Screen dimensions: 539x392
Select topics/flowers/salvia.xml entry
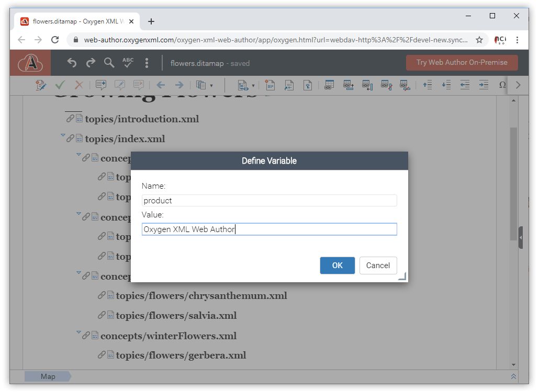[x=176, y=316]
